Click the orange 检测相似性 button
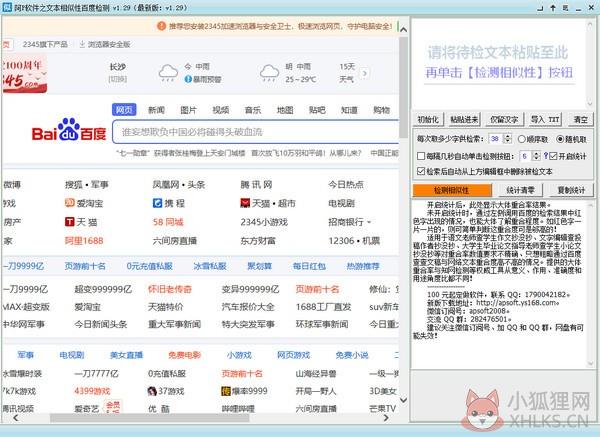The height and width of the screenshot is (437, 600). click(x=452, y=190)
